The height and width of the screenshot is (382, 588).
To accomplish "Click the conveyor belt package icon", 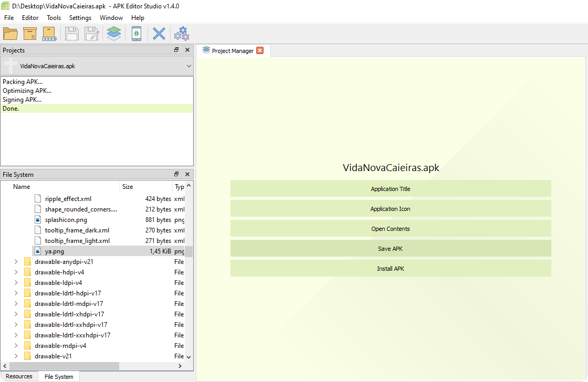I will click(49, 34).
